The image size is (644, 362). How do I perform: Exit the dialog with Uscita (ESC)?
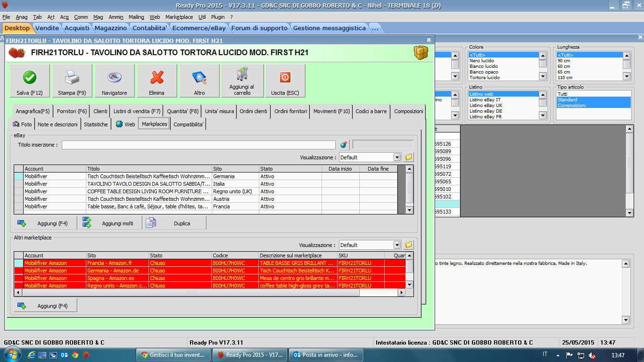(x=285, y=81)
